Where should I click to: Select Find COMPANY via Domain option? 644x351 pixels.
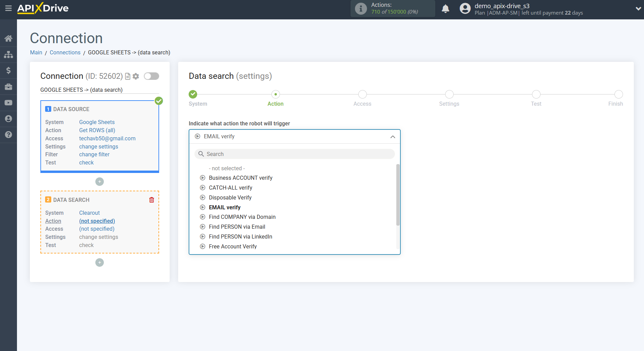click(242, 217)
